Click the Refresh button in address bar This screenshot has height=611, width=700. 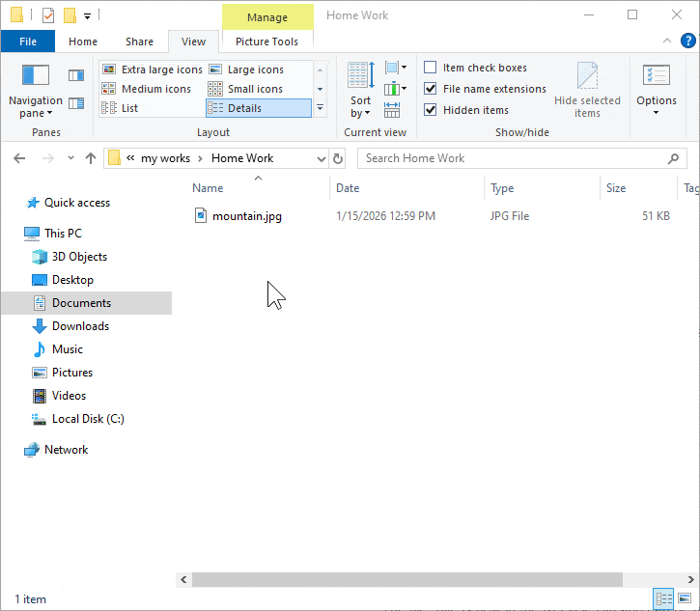(338, 158)
